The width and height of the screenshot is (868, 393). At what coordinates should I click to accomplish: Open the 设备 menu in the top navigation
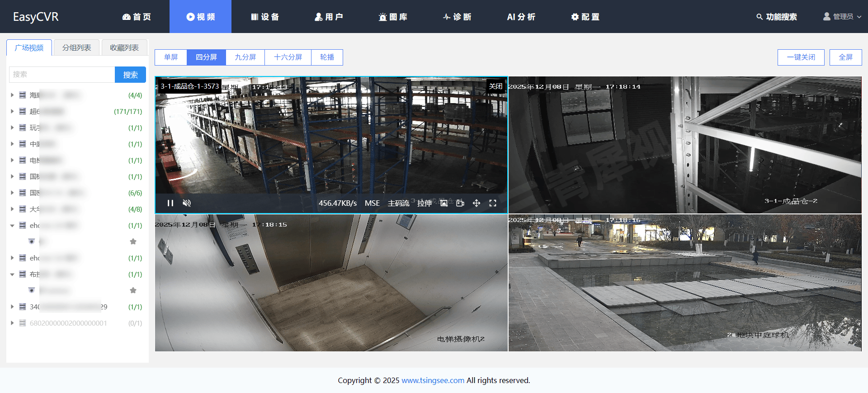pyautogui.click(x=265, y=17)
